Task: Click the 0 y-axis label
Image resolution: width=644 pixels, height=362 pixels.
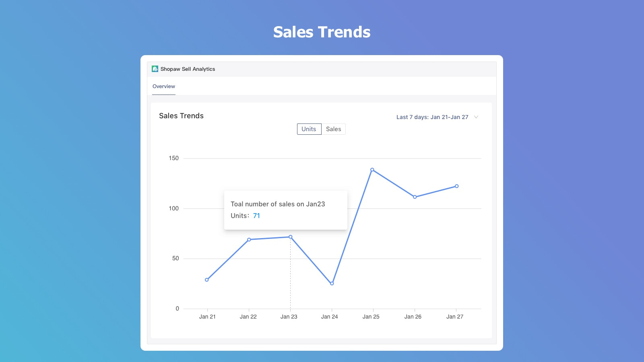Action: [177, 309]
